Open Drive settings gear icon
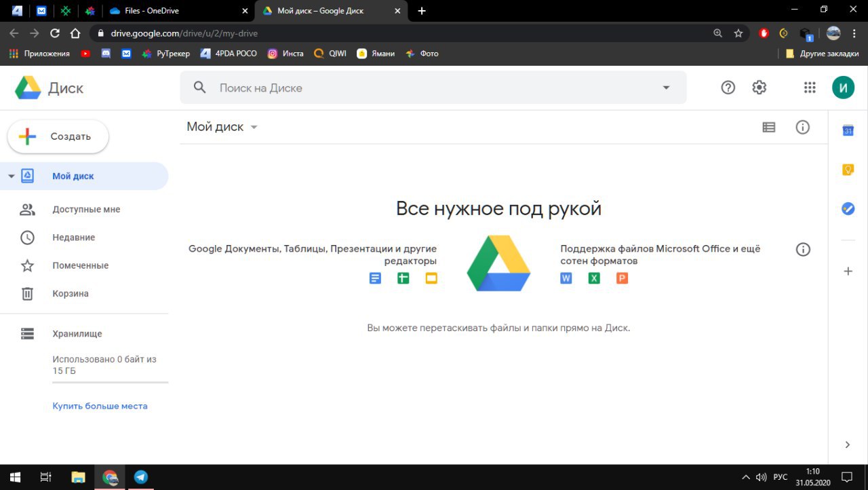Image resolution: width=868 pixels, height=490 pixels. (759, 88)
